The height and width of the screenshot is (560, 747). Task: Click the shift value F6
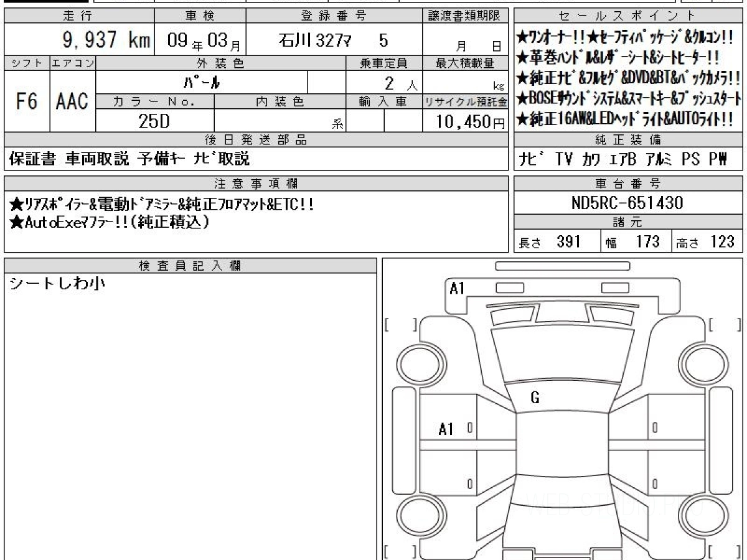(x=27, y=101)
